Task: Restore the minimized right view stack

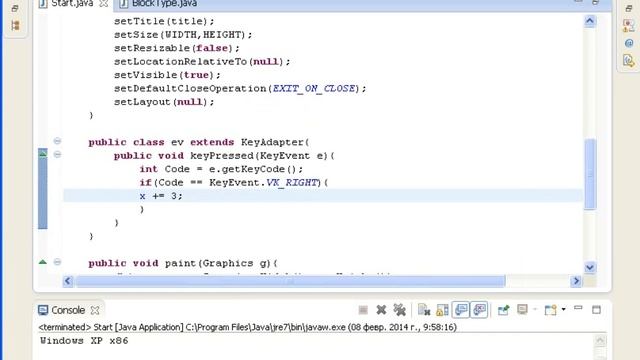Action: click(629, 8)
